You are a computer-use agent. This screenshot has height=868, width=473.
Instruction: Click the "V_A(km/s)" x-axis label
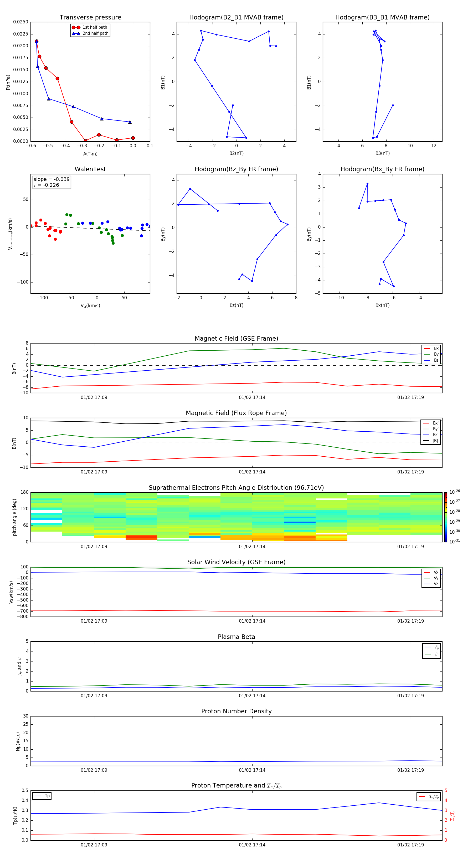(x=90, y=306)
